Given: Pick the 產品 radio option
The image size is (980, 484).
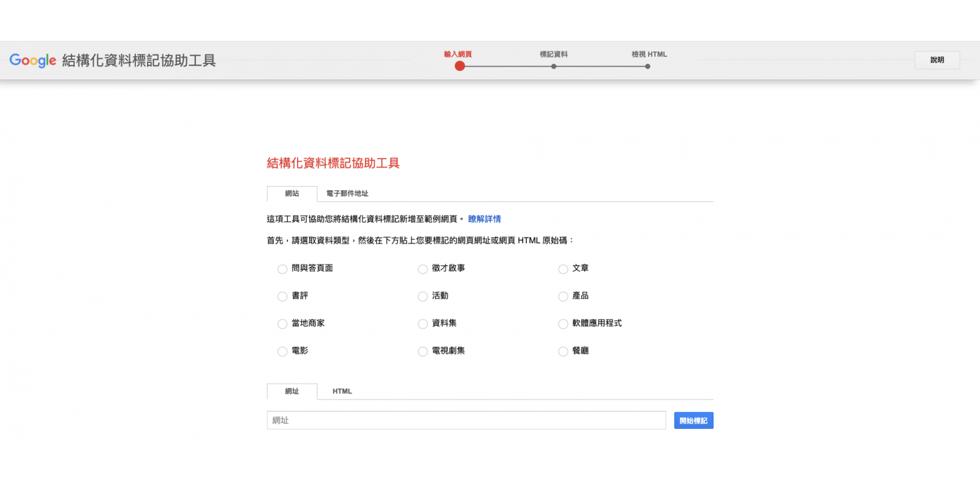Looking at the screenshot, I should (563, 297).
